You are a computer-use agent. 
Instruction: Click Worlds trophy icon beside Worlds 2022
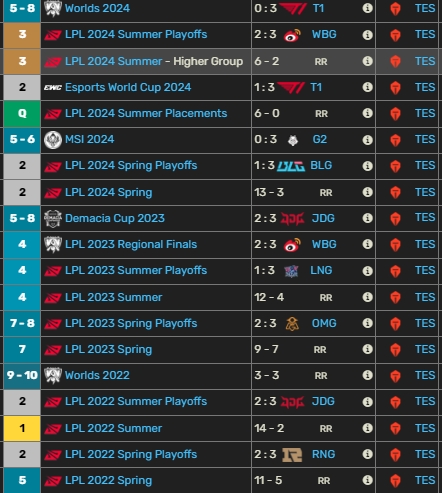[x=53, y=375]
